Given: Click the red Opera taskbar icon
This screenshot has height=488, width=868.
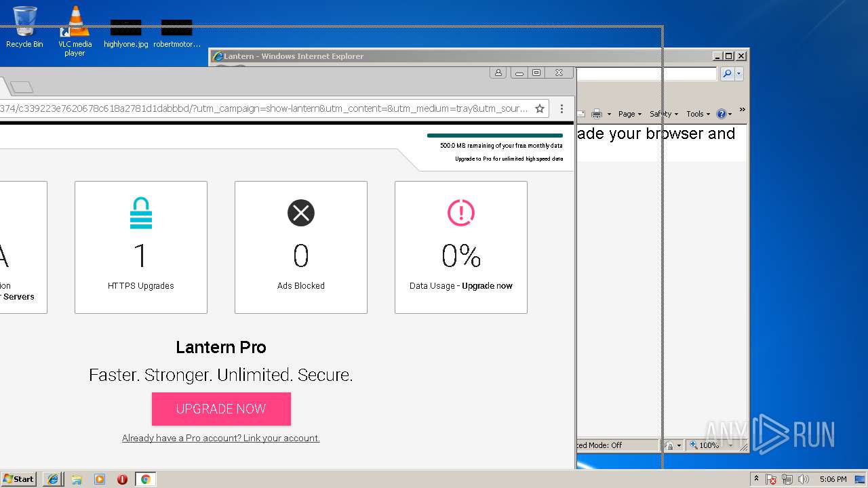Looking at the screenshot, I should click(122, 479).
